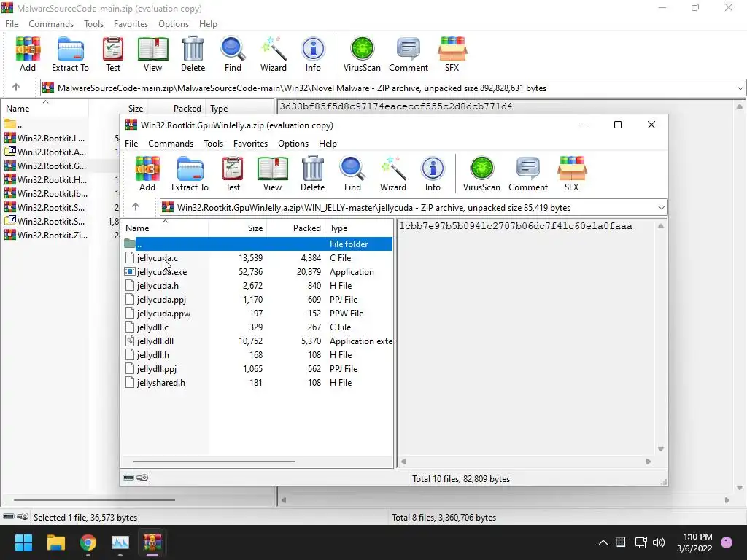Expand address dropdown in GpuWinJelly window
This screenshot has height=560, width=747.
(x=661, y=208)
